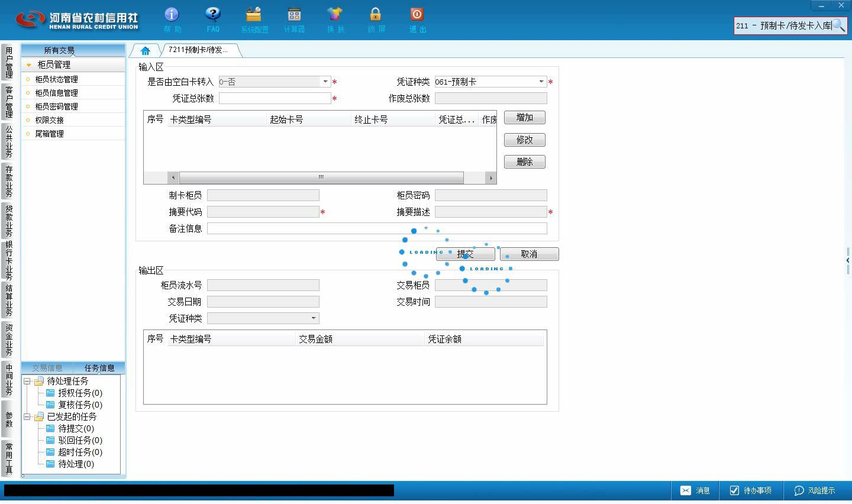Open 风险提示 risk alerts
Screen dimensions: 852x504
pos(815,490)
